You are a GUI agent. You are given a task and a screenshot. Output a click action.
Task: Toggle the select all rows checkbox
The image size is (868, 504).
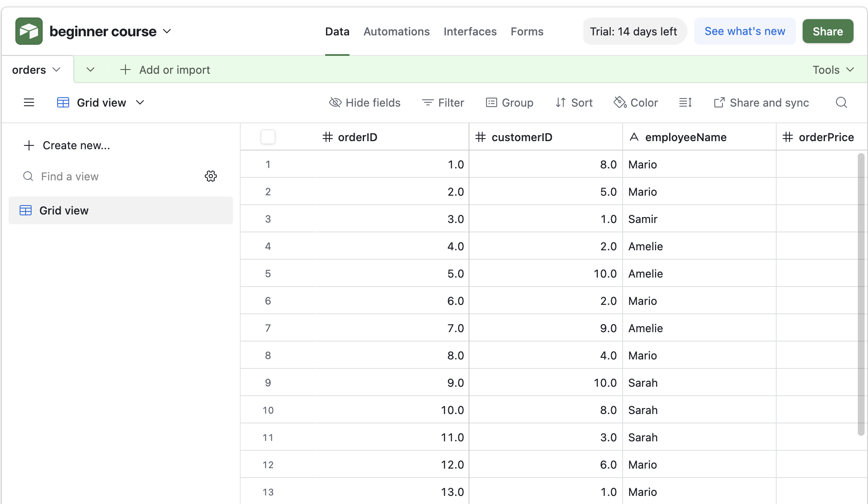268,137
